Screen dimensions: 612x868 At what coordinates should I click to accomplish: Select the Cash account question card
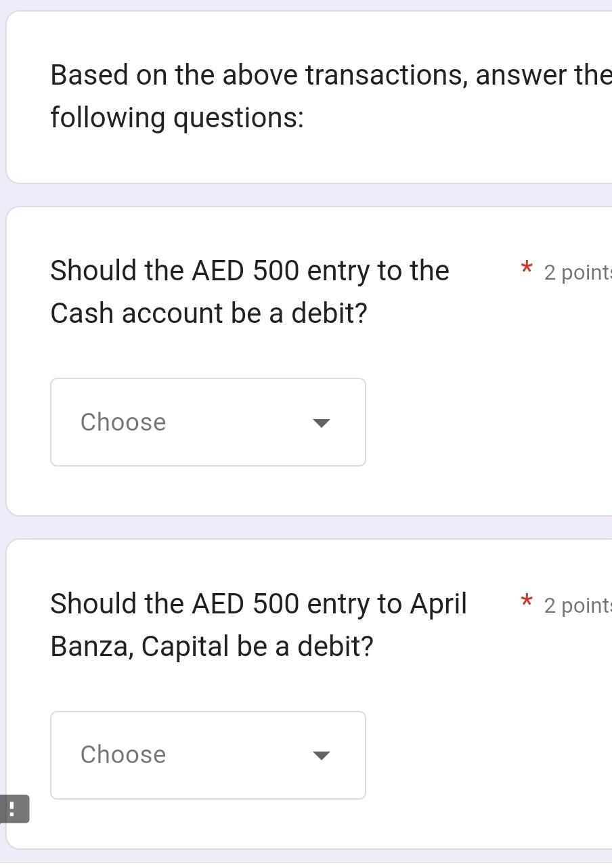pyautogui.click(x=305, y=359)
